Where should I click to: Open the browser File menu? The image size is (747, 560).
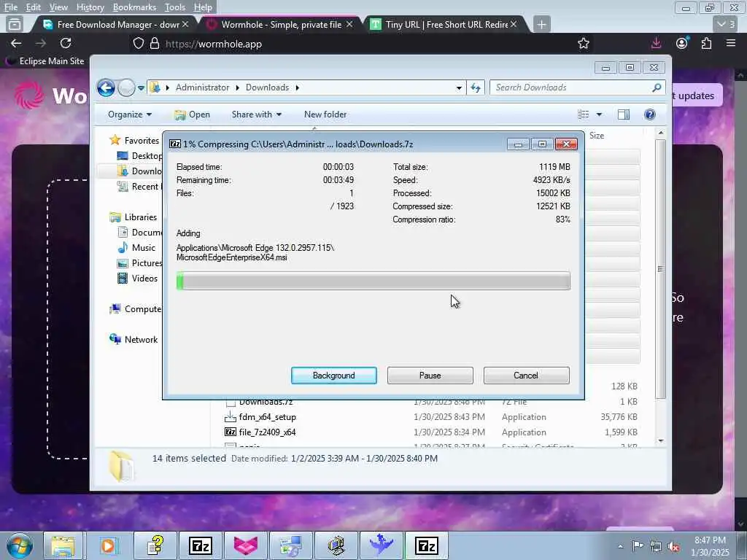[x=10, y=7]
